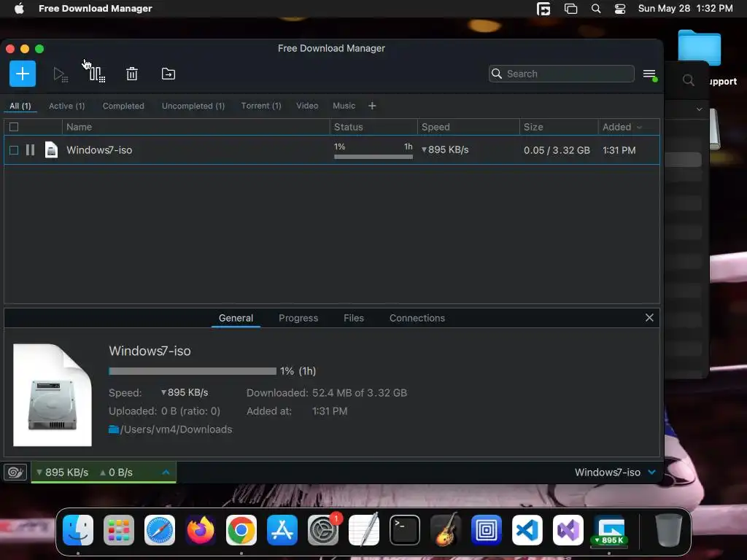Expand the speed panel up arrow
This screenshot has width=747, height=560.
point(166,472)
